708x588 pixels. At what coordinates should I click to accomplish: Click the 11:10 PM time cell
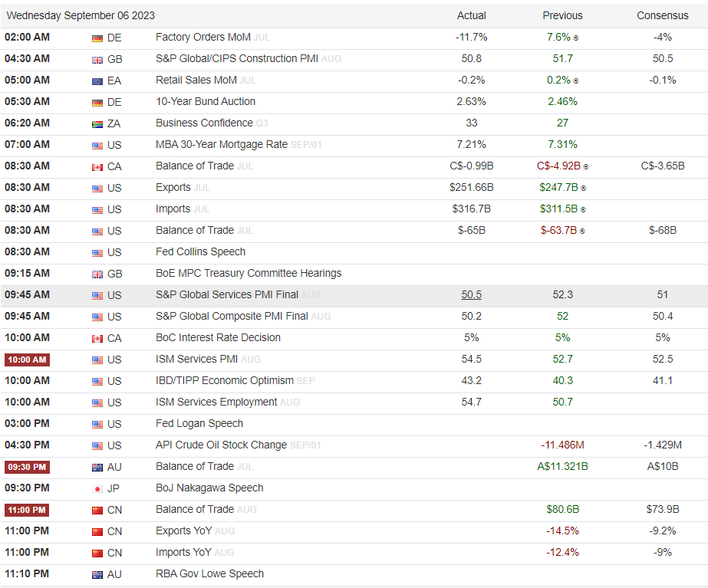pyautogui.click(x=27, y=573)
